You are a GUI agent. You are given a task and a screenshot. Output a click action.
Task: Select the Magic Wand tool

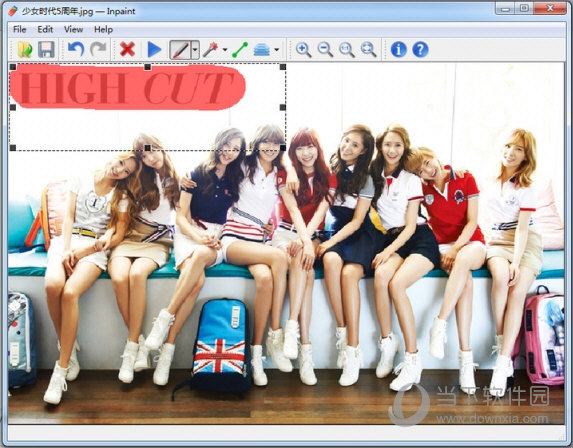click(x=211, y=49)
